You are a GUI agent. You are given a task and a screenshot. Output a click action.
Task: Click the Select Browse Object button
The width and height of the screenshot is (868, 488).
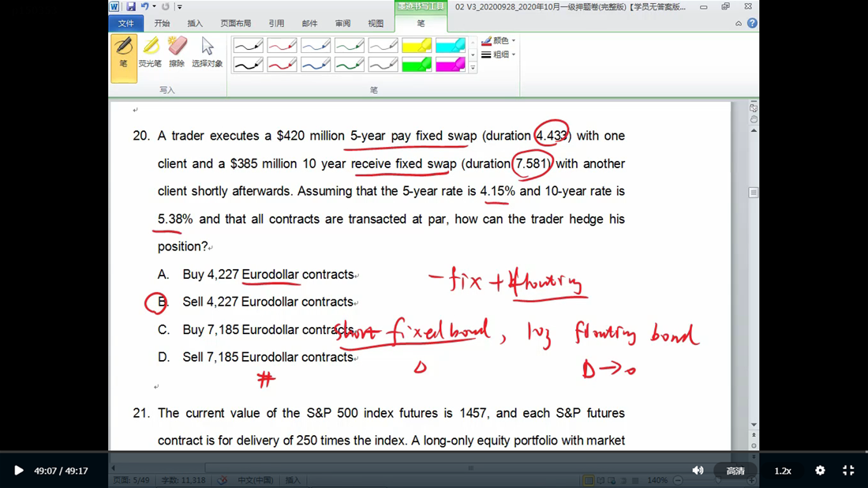tap(754, 445)
